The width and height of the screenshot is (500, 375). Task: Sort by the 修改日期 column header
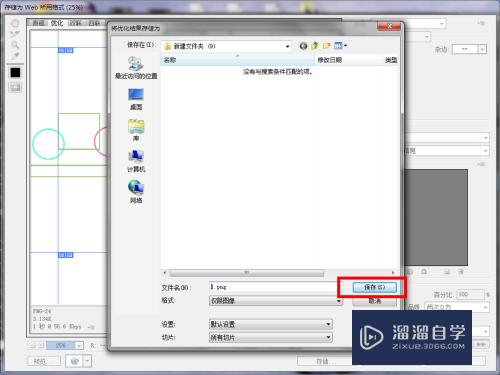point(348,60)
